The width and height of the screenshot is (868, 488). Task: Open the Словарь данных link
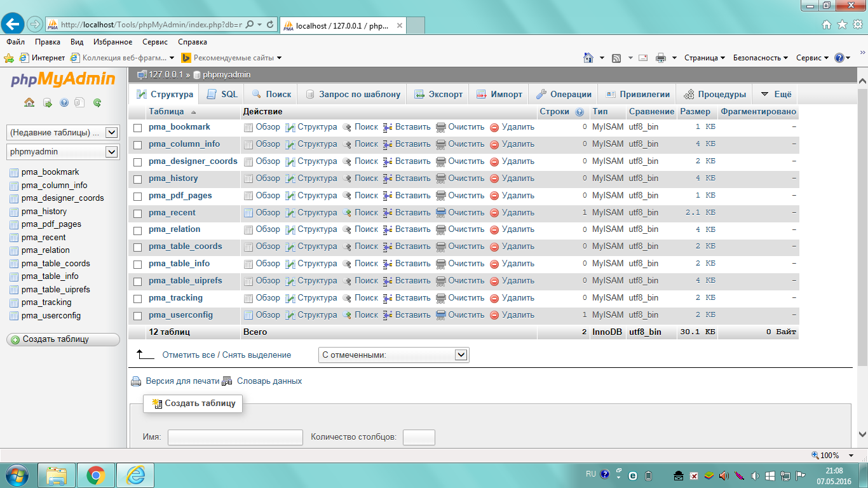pos(269,381)
